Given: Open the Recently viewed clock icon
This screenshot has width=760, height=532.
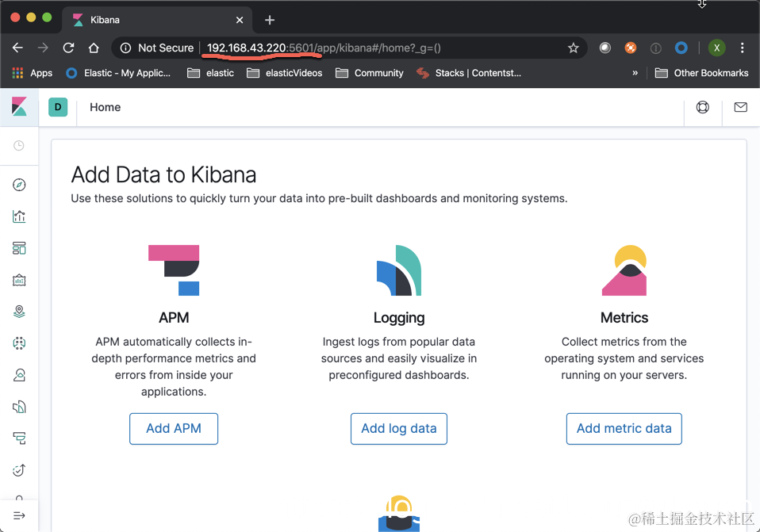Looking at the screenshot, I should 19,146.
